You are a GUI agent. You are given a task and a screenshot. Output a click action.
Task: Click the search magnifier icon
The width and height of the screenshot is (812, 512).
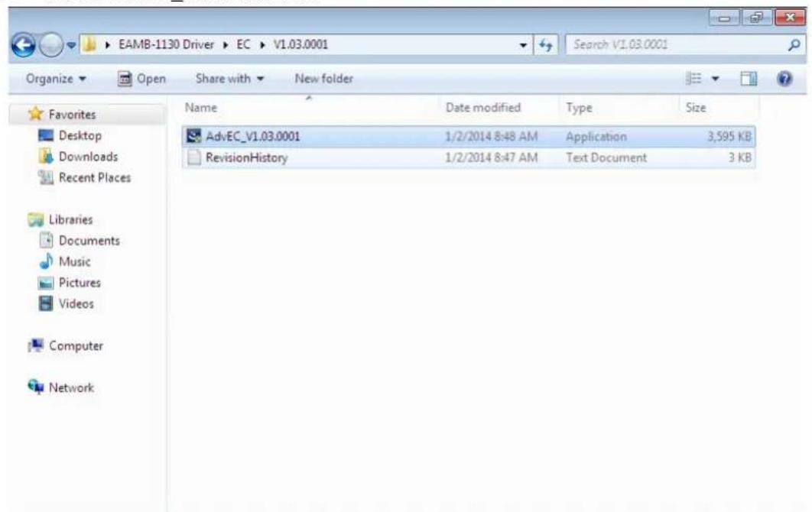click(794, 45)
